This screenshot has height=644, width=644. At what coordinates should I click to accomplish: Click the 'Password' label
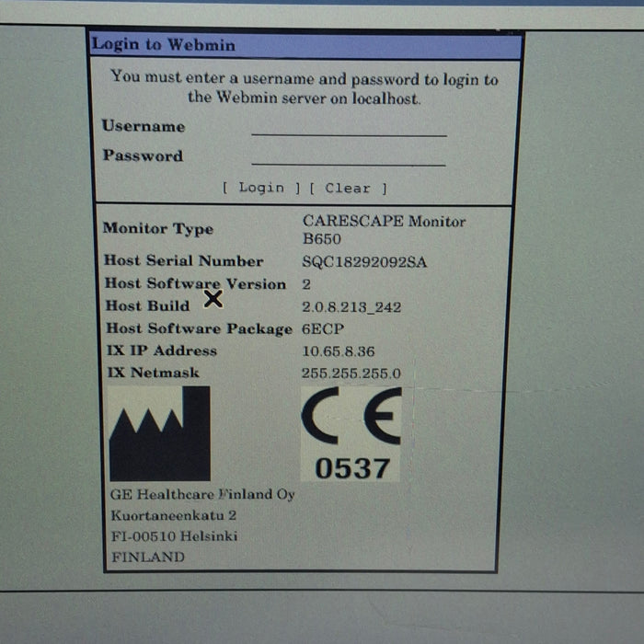[143, 155]
